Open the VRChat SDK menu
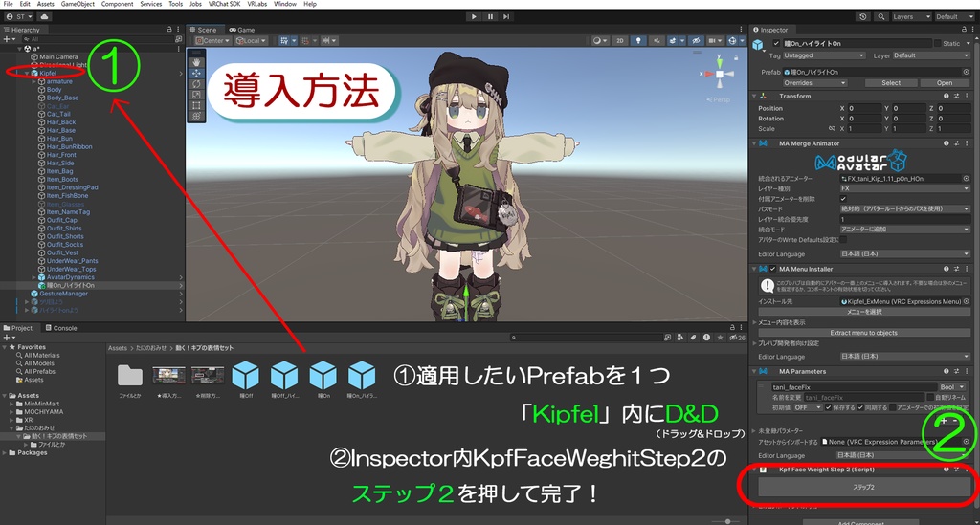Viewport: 980px width, 525px height. [x=224, y=4]
